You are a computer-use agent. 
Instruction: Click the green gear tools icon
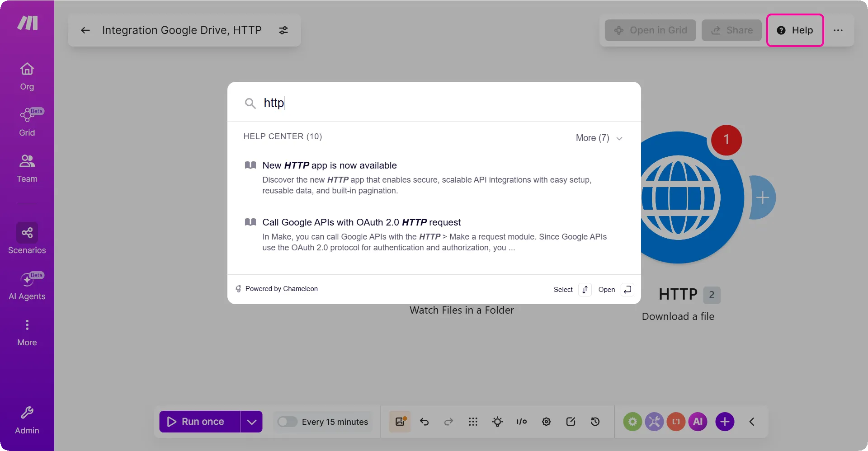[x=632, y=422]
